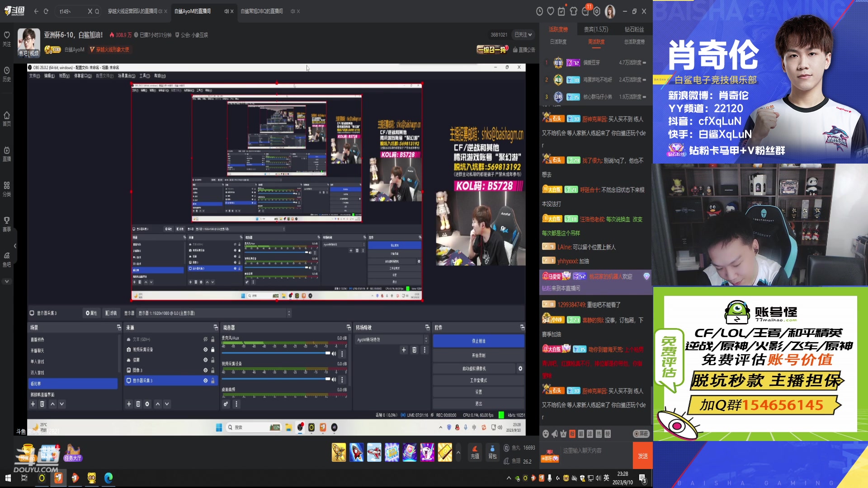
Task: Open 任务大厅 task hall
Action: pos(72,453)
